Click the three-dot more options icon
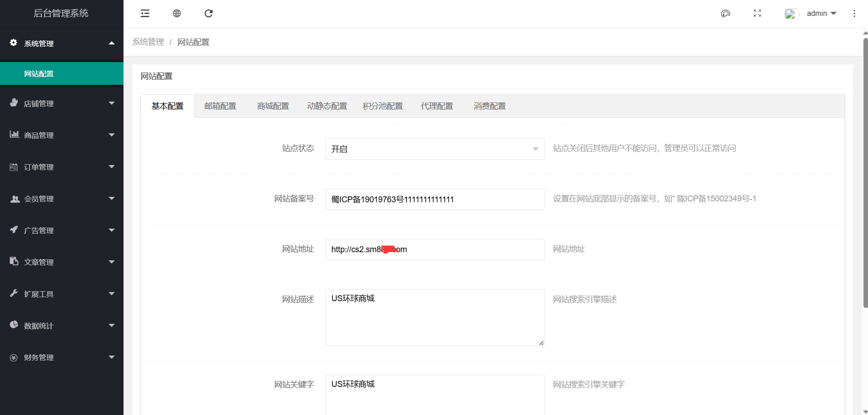 coord(854,14)
